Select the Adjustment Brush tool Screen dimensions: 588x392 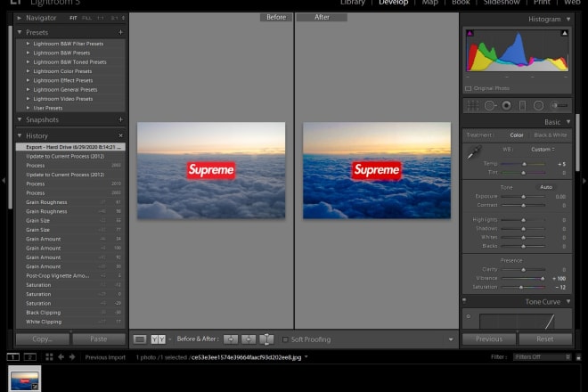click(559, 106)
